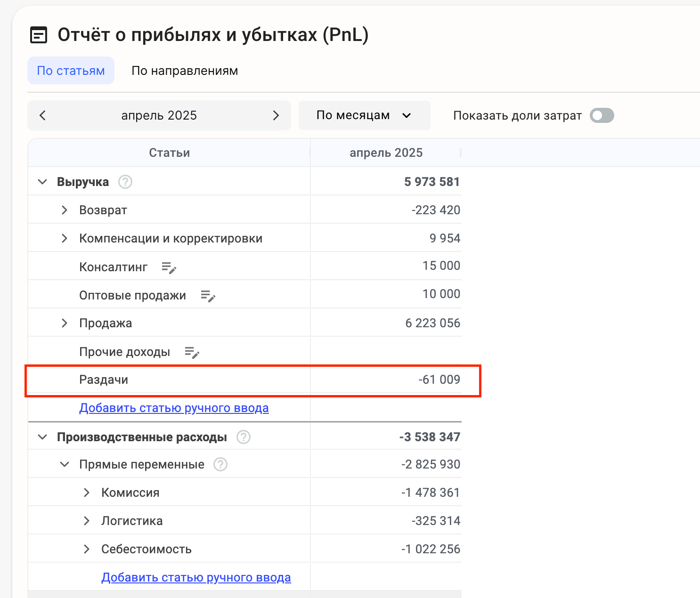Viewport: 700px width, 598px height.
Task: Open the help icon beside Производственные расходы
Action: (244, 437)
